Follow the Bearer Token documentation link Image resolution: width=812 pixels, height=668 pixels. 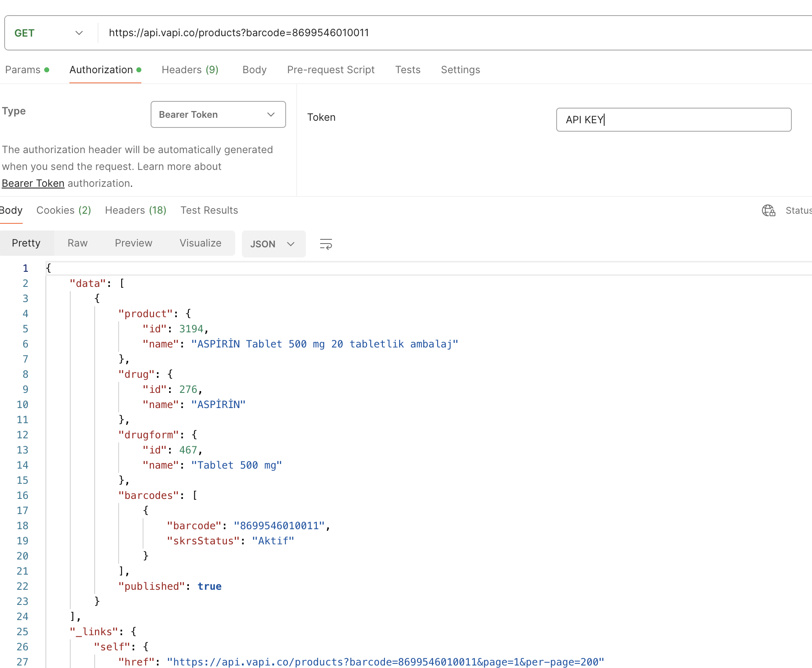[x=33, y=183]
